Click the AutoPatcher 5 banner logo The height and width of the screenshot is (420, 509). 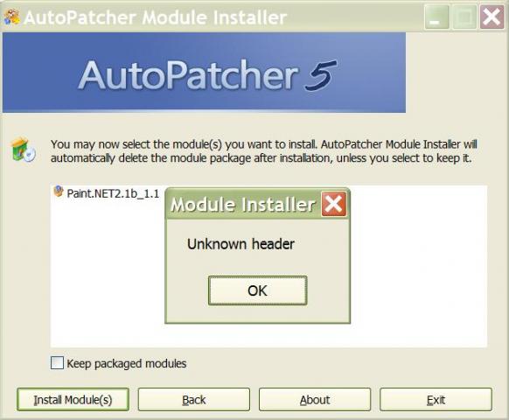tap(204, 73)
